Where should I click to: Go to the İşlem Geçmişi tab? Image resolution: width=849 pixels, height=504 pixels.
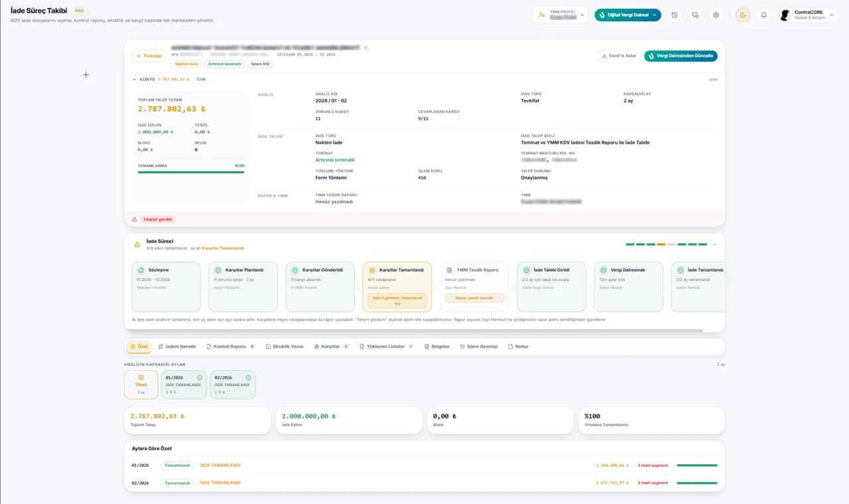click(478, 347)
